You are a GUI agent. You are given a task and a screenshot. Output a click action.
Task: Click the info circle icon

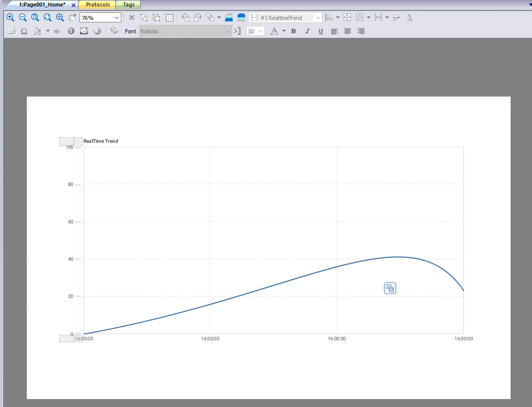coord(71,31)
